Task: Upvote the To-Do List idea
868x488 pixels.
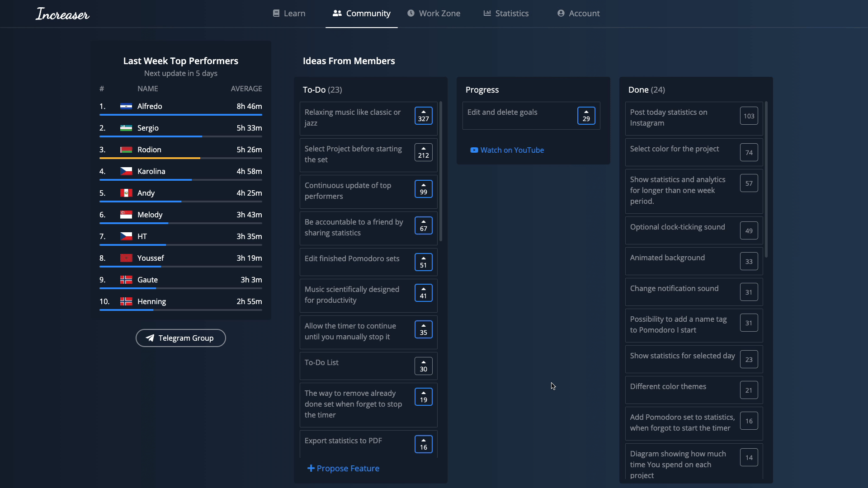Action: point(424,366)
